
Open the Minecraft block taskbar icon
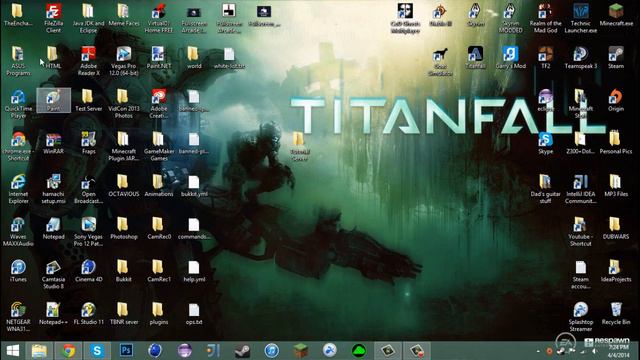pyautogui.click(x=301, y=351)
